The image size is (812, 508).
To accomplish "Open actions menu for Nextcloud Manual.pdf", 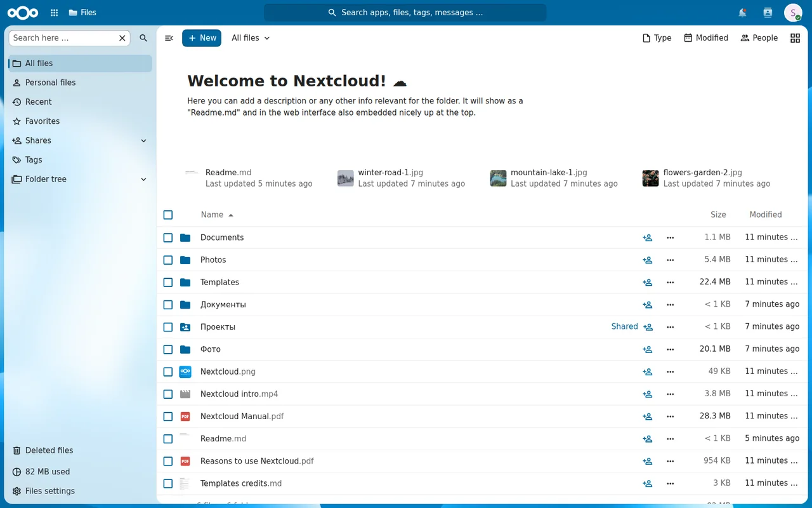I will click(x=670, y=417).
